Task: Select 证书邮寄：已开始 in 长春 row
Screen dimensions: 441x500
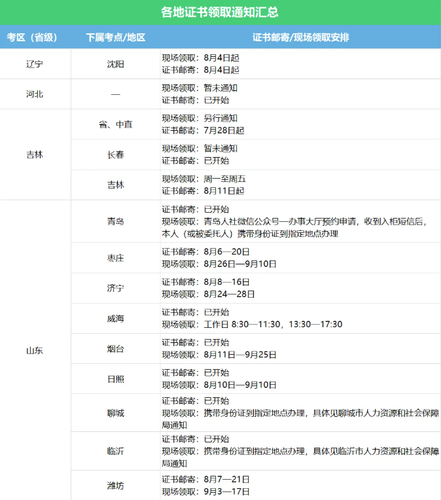Action: (x=195, y=161)
